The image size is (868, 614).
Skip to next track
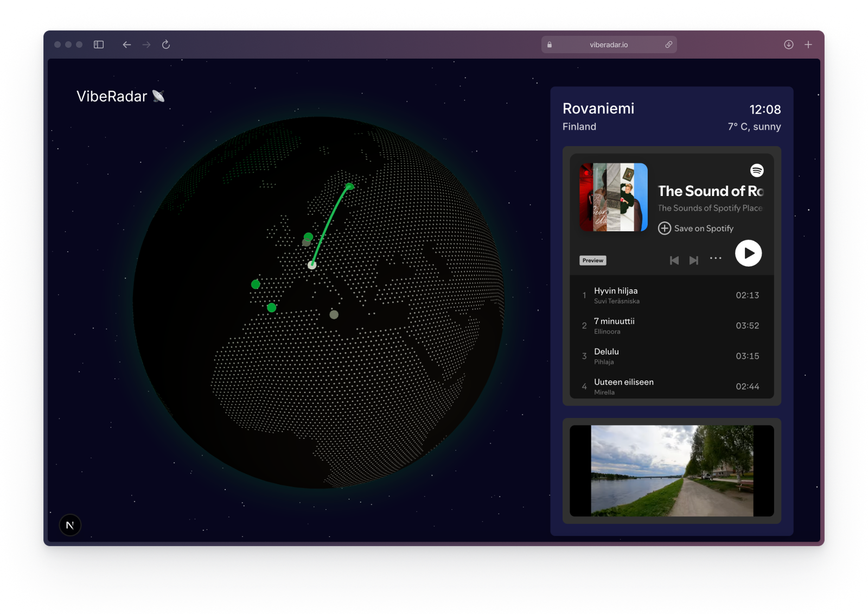click(694, 261)
